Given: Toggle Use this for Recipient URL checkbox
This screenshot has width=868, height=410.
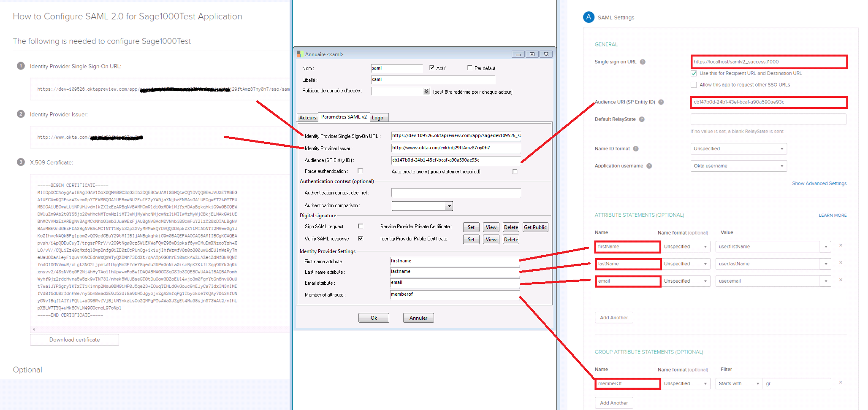Looking at the screenshot, I should click(x=694, y=73).
